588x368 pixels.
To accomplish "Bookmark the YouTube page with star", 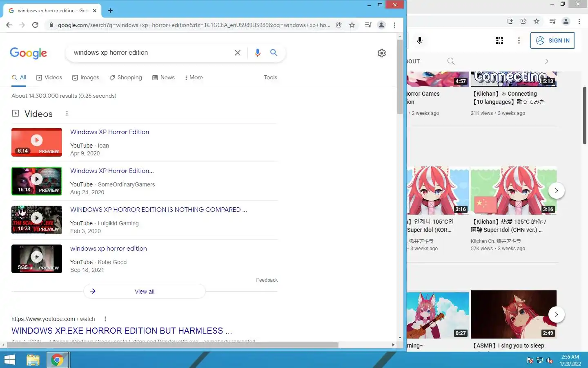I will point(537,21).
